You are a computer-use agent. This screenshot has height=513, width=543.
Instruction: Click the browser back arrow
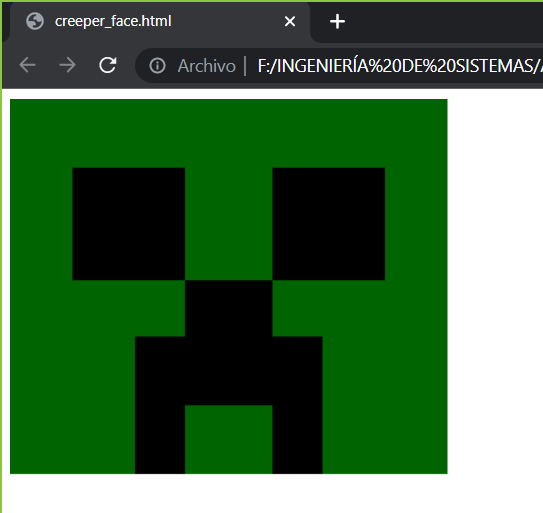coord(27,65)
